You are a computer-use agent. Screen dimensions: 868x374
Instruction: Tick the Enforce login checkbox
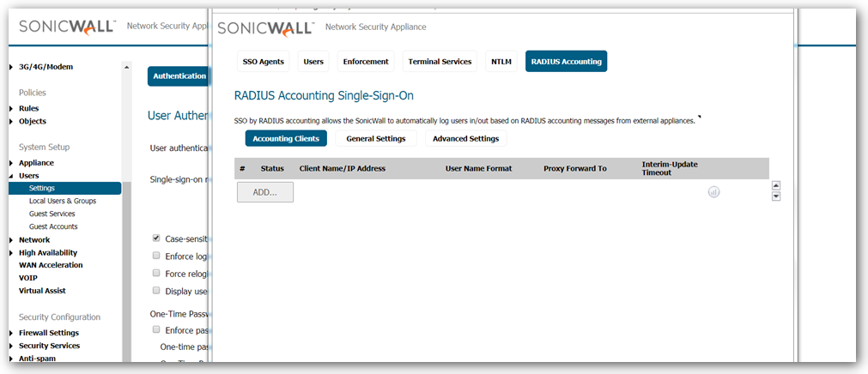pyautogui.click(x=156, y=256)
